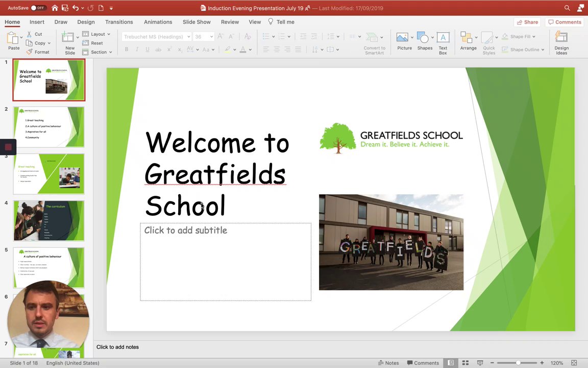Screen dimensions: 588x368
Task: Click the New Slide icon
Action: click(x=68, y=37)
